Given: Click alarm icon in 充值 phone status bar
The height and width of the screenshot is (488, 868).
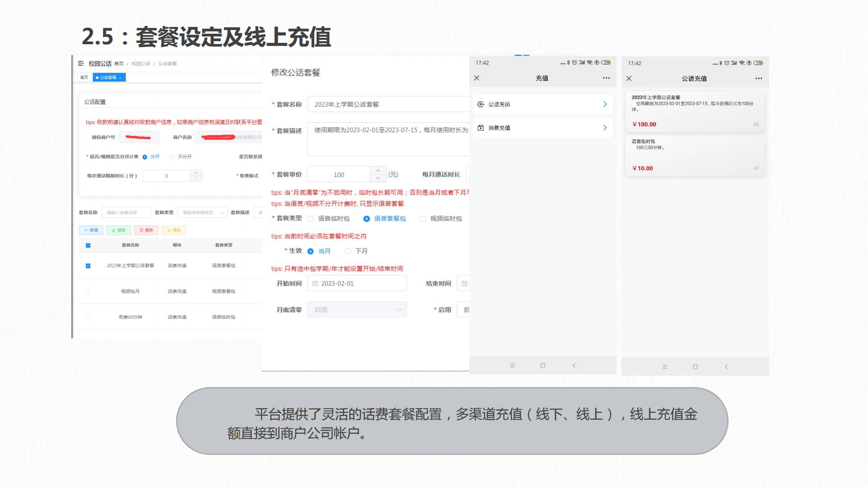Looking at the screenshot, I should [574, 63].
